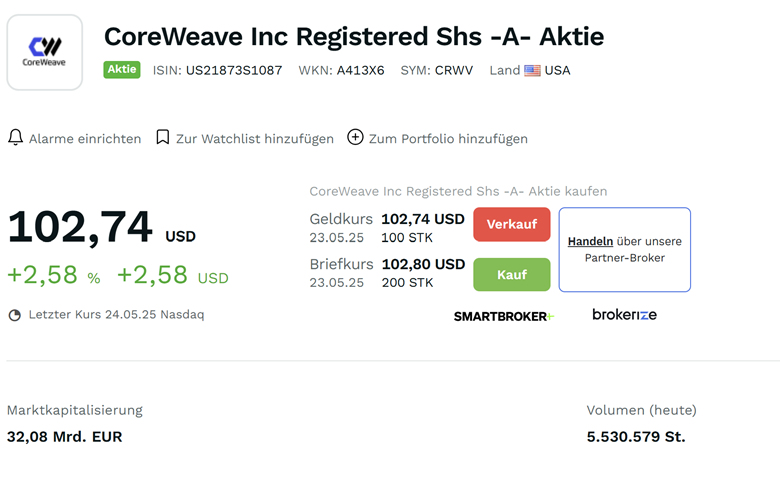
Task: Click the ISIN number US21873S1087
Action: 234,71
